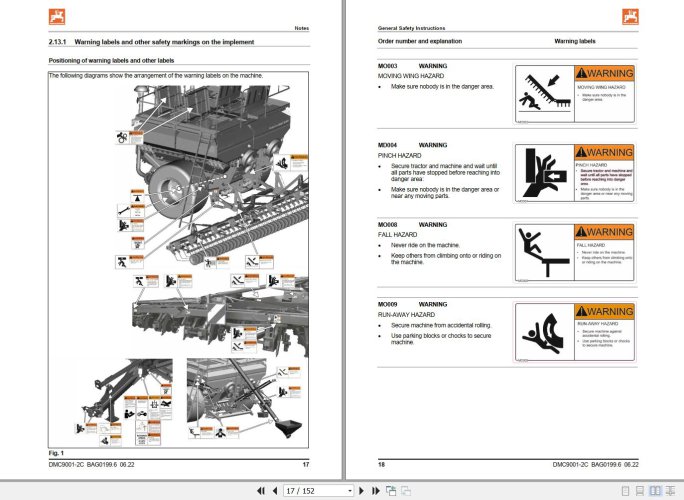Screen dimensions: 684x500
Task: Click the go to previous view icon
Action: pos(392,491)
